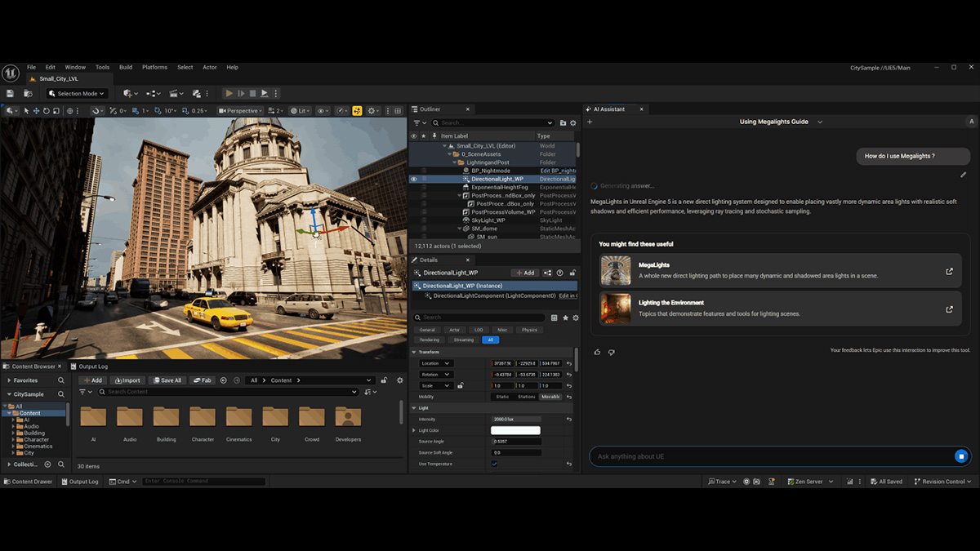Switch to the Rendering tab in Details panel
This screenshot has height=551, width=980.
[429, 340]
